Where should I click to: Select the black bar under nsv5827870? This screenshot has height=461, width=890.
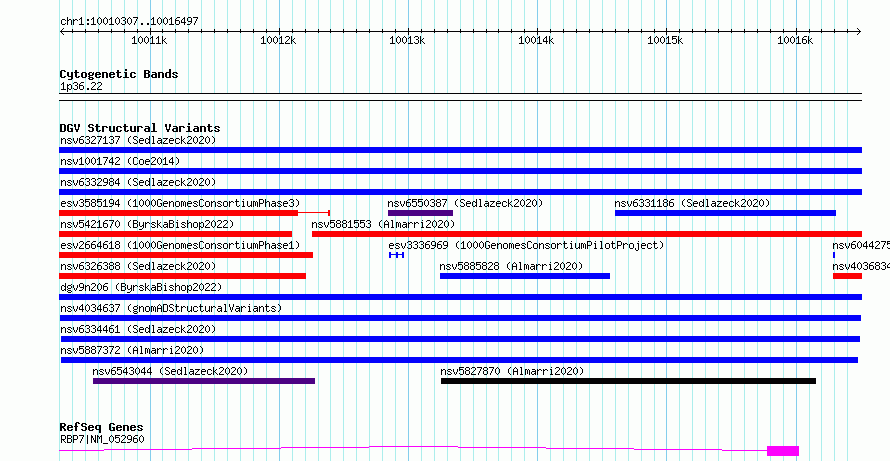click(x=628, y=381)
